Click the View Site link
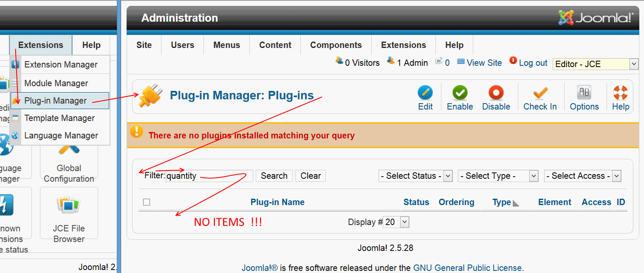This screenshot has width=644, height=273. click(484, 63)
